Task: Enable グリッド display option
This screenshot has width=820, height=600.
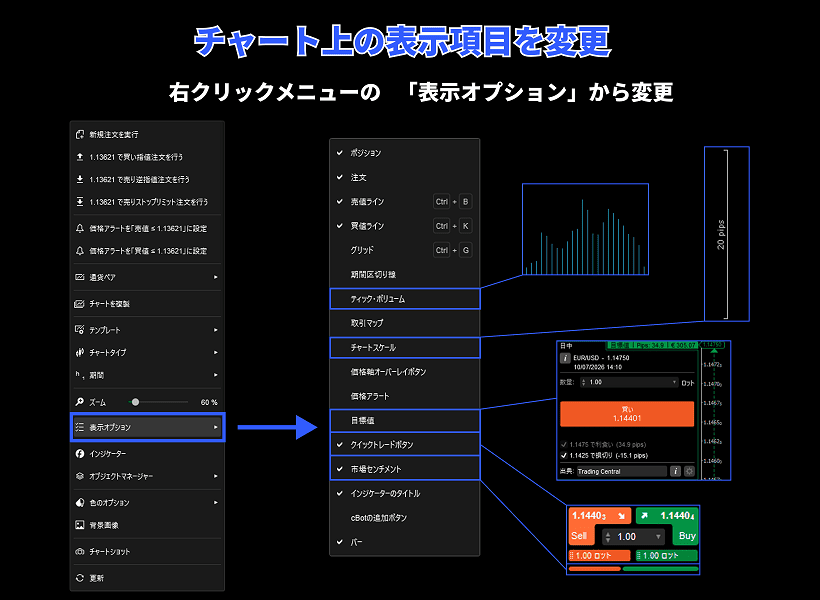Action: click(x=405, y=250)
